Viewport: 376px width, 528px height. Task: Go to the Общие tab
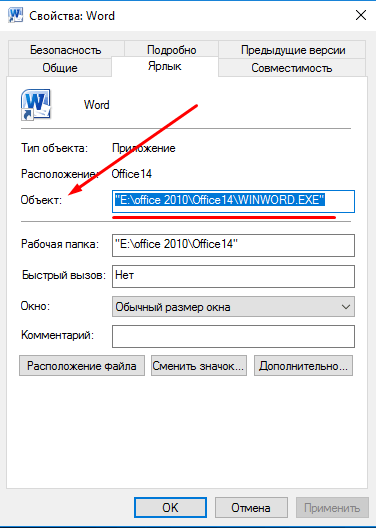pos(60,68)
